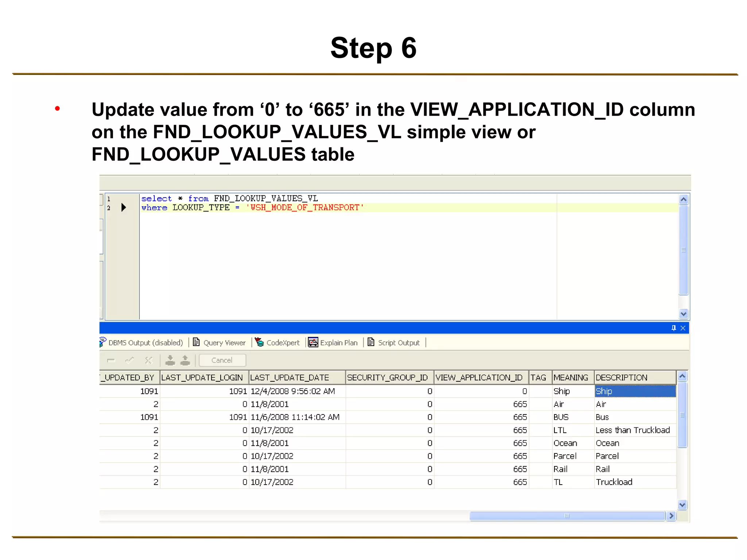Select the highlighted Ship description cell
Image resolution: width=747 pixels, height=560 pixels.
(x=635, y=391)
